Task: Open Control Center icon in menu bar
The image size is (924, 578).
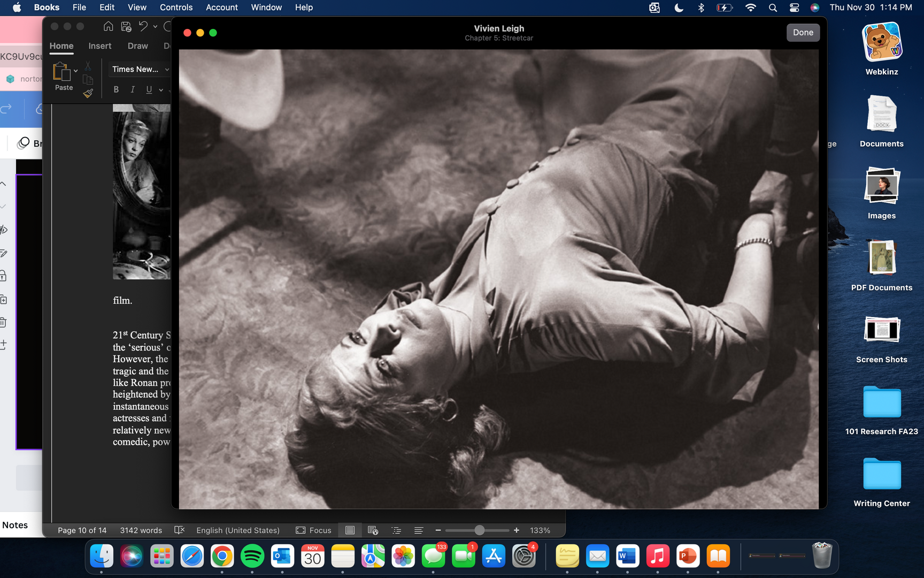Action: (794, 7)
